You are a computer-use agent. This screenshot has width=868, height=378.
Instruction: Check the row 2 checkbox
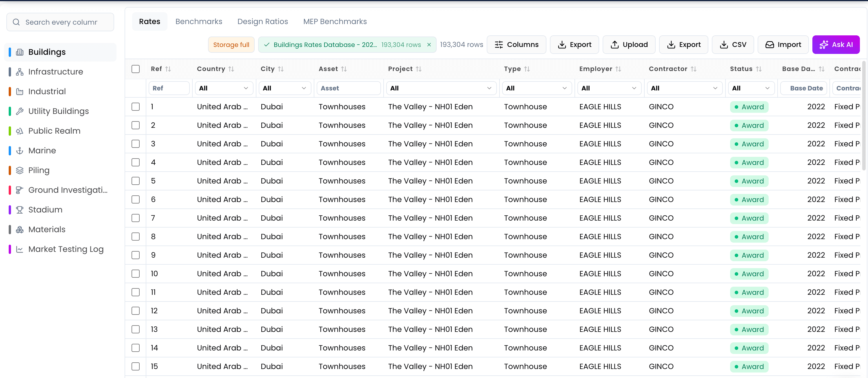coord(136,126)
